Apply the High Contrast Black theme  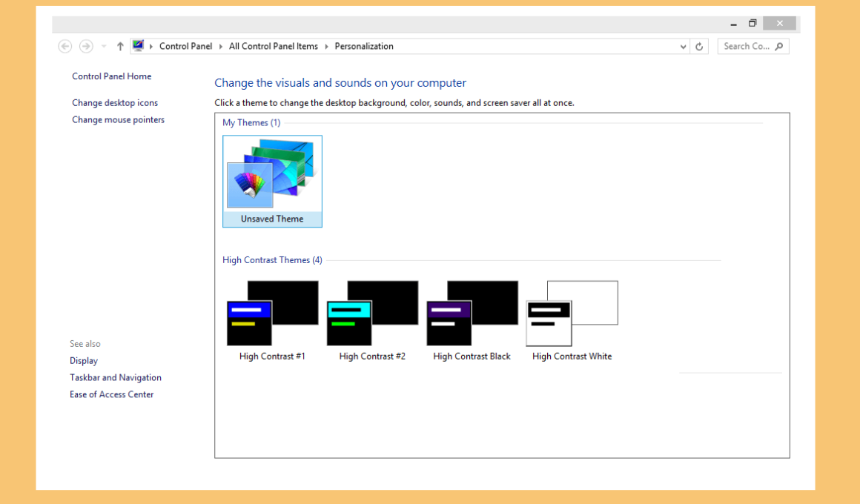472,321
